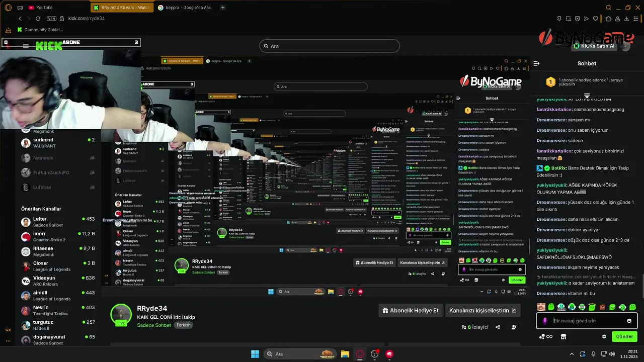644x362 pixels.
Task: Open the easy setup sliders icon
Action: 636,19
